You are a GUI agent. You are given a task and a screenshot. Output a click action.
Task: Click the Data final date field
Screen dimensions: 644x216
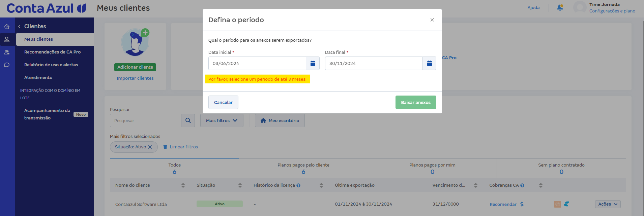(x=374, y=63)
